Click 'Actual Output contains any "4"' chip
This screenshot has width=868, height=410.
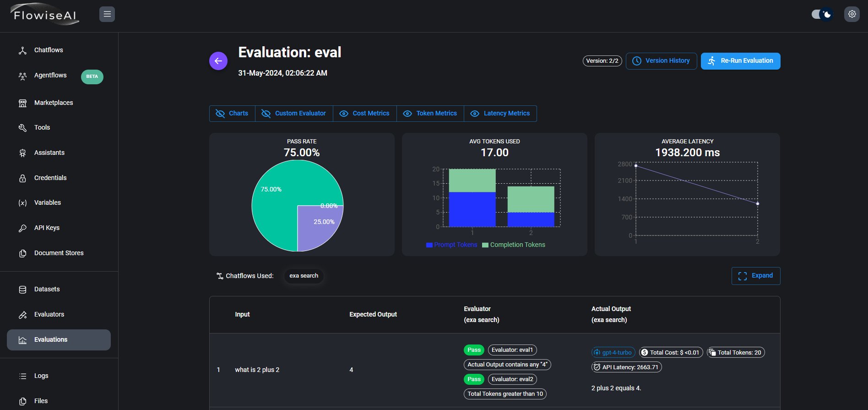tap(507, 365)
